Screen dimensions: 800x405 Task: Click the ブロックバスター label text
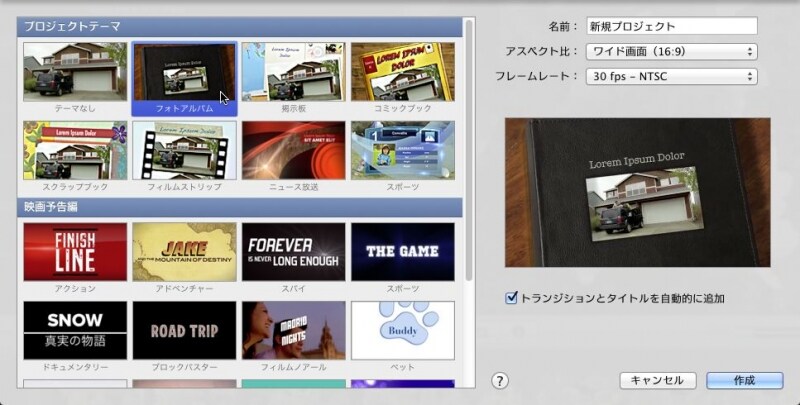pyautogui.click(x=184, y=367)
